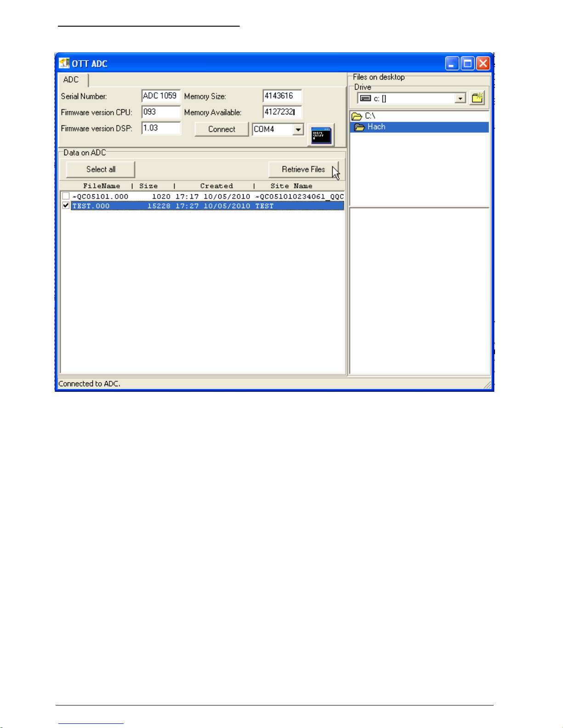Check the ~QC05101.000 file checkbox
The image size is (563, 728).
(66, 196)
